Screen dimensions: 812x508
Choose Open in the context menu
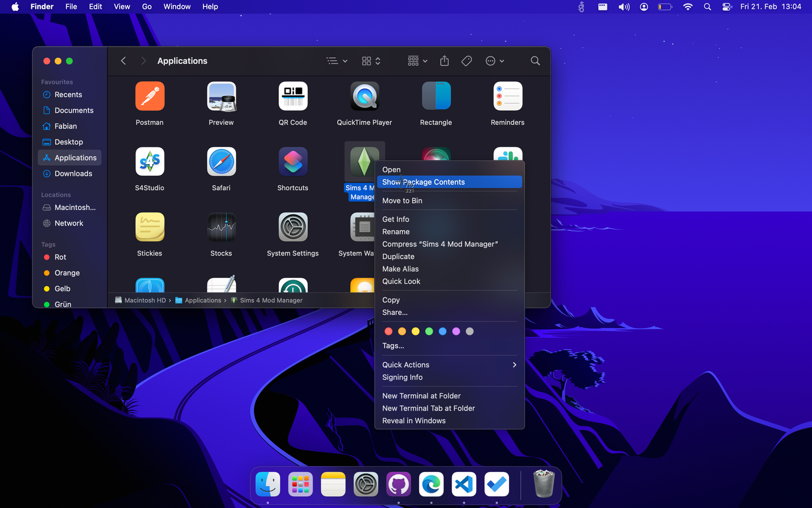click(449, 169)
